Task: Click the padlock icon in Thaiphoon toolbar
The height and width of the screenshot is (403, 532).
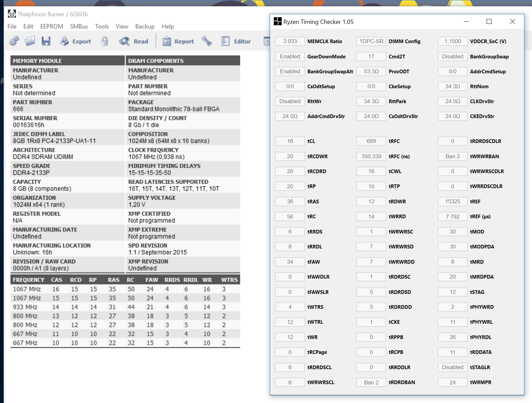Action: [x=105, y=41]
